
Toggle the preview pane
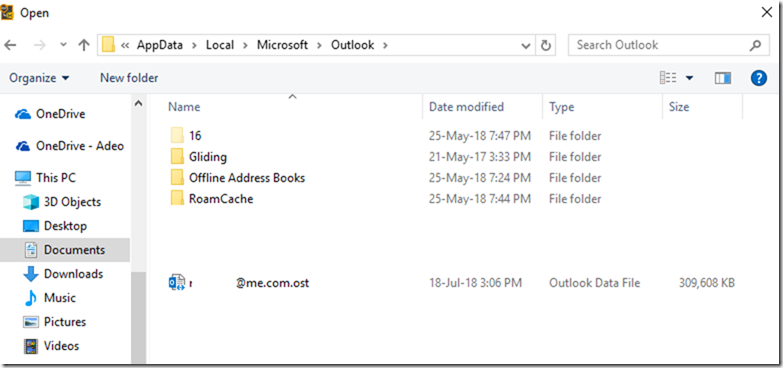coord(723,78)
